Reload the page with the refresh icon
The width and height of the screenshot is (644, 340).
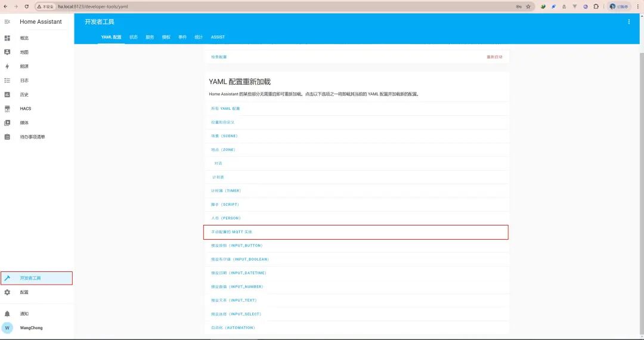click(27, 7)
